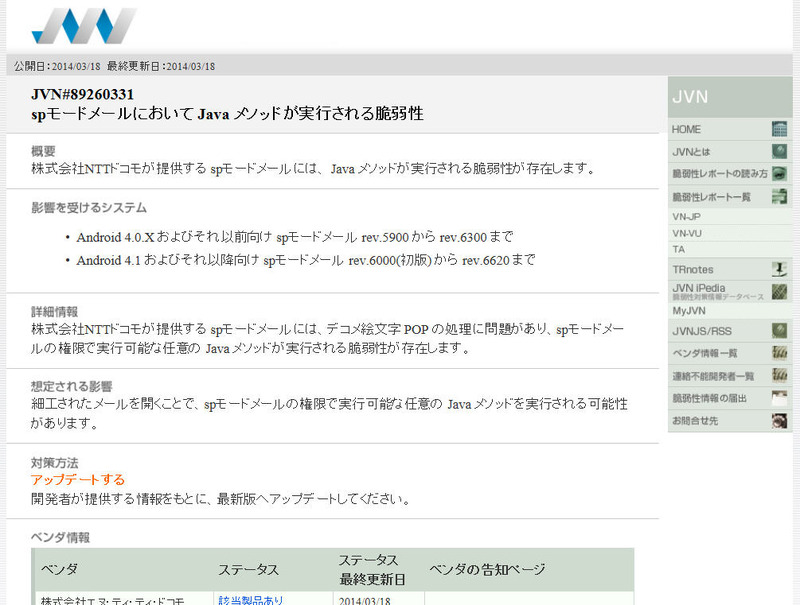The width and height of the screenshot is (800, 605).
Task: Click the JVN#89260331 advisory title
Action: click(x=83, y=95)
